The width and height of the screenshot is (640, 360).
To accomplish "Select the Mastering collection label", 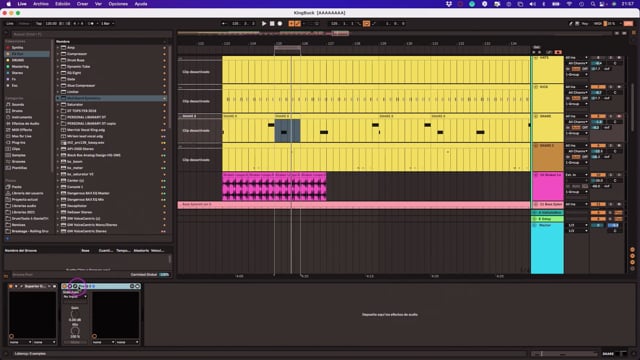I will click(x=20, y=67).
